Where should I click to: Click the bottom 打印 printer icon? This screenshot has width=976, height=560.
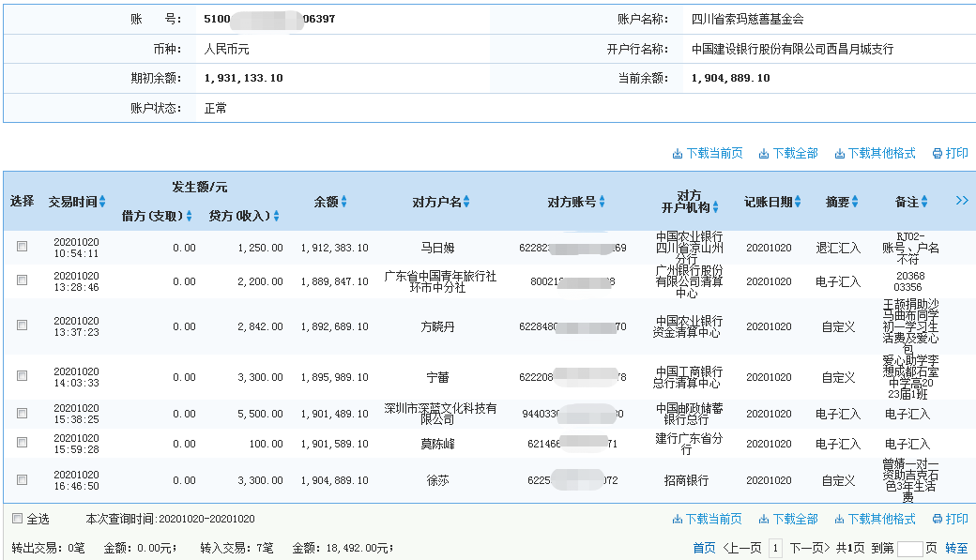pos(938,518)
